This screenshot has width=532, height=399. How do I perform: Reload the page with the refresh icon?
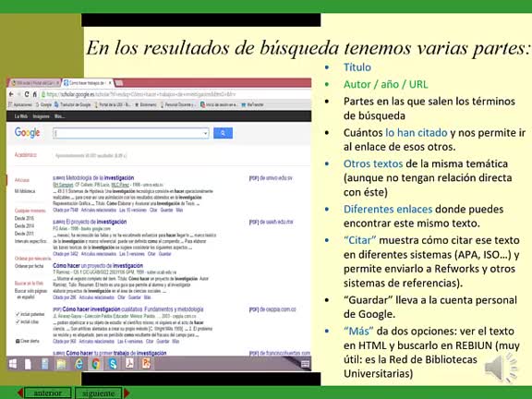click(27, 94)
